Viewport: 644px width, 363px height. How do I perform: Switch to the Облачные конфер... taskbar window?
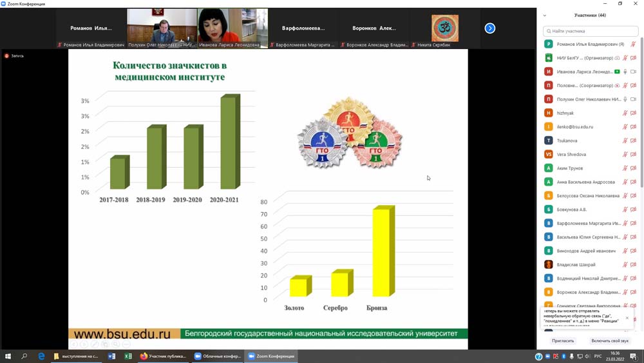[218, 356]
